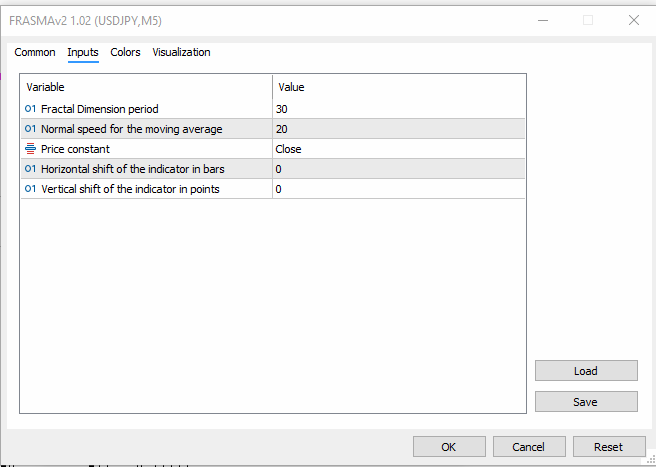The image size is (656, 467).
Task: Edit Normal speed value 20
Action: (x=399, y=129)
